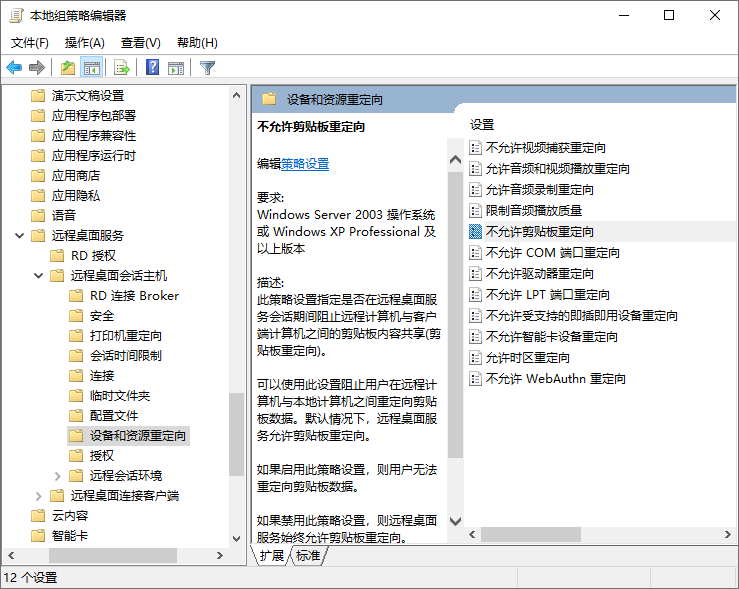Toggle the show/hide console tree icon

tap(92, 68)
